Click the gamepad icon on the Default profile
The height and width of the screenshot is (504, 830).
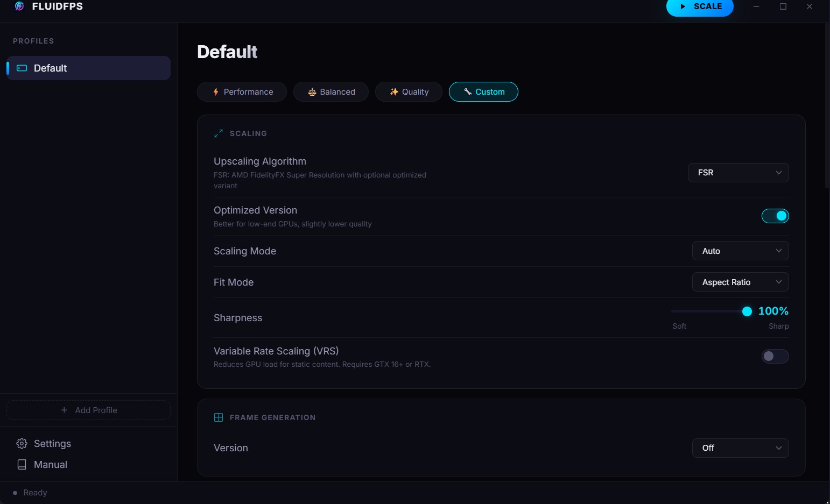click(22, 68)
